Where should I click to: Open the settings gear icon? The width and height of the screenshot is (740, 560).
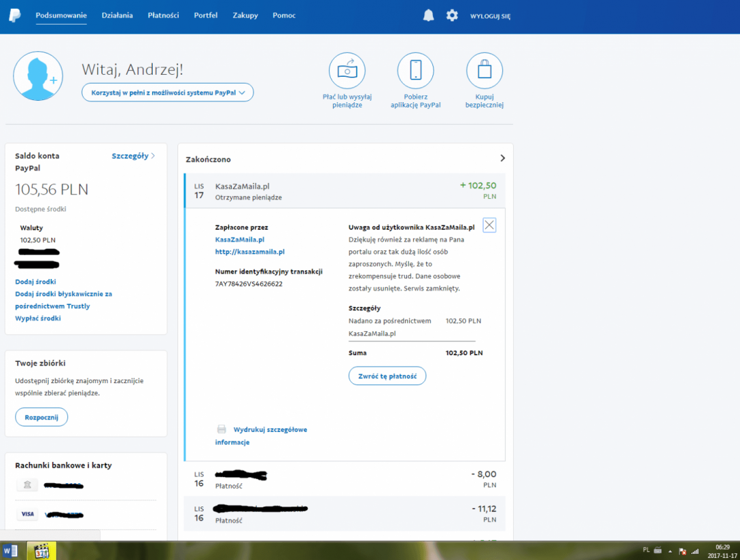click(452, 15)
